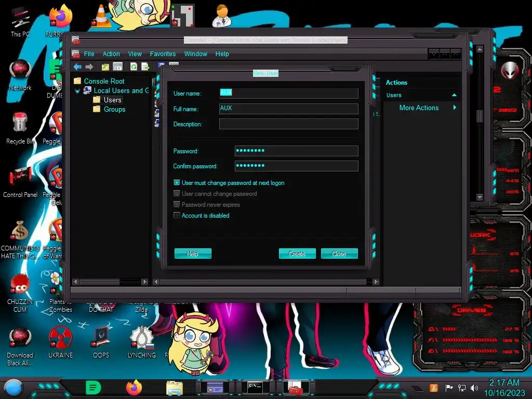The width and height of the screenshot is (532, 399).
Task: Click the MMC toolbox taskbar button
Action: 295,388
